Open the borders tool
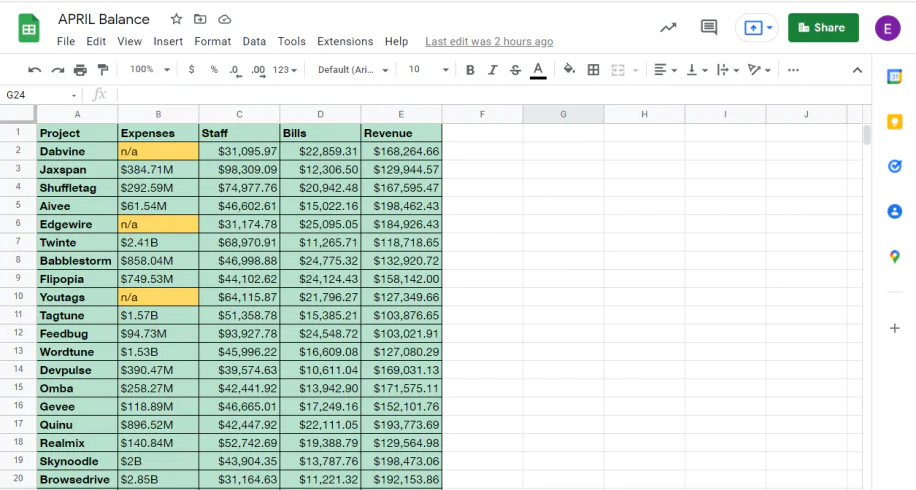Image resolution: width=916 pixels, height=490 pixels. 593,70
